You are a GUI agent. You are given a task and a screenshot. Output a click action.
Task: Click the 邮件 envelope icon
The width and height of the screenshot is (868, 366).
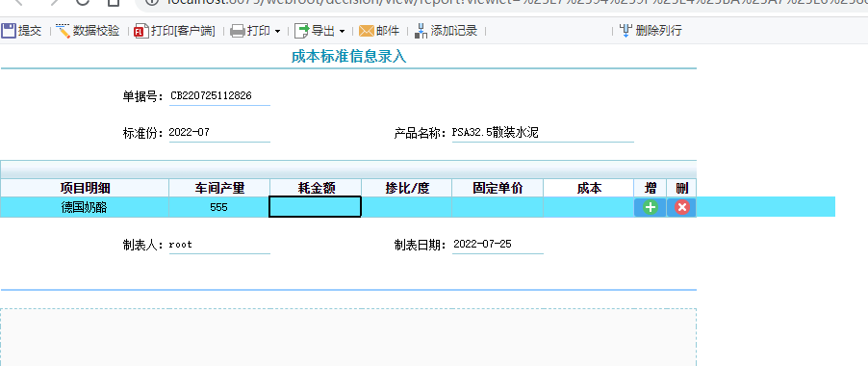(367, 31)
